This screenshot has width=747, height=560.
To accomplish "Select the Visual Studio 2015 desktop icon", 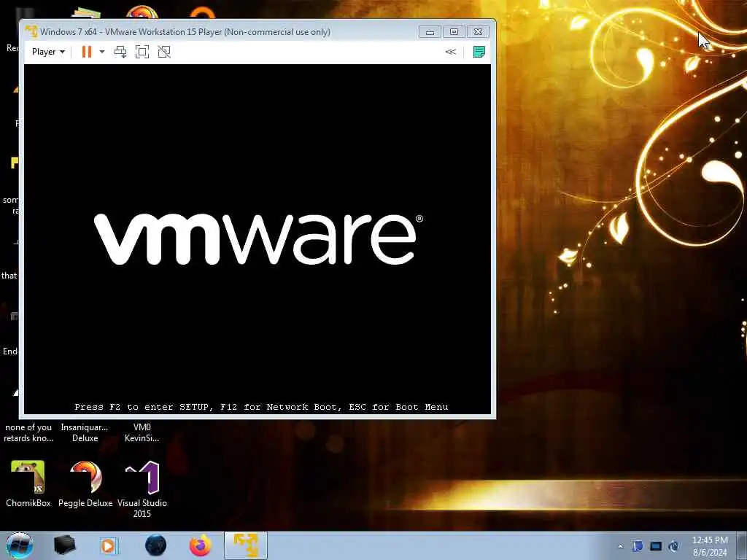I will [142, 489].
